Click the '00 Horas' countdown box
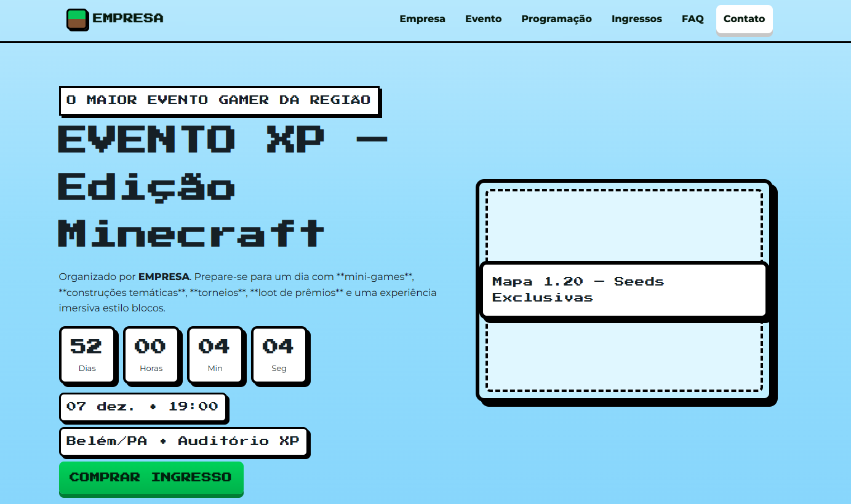 pyautogui.click(x=151, y=356)
